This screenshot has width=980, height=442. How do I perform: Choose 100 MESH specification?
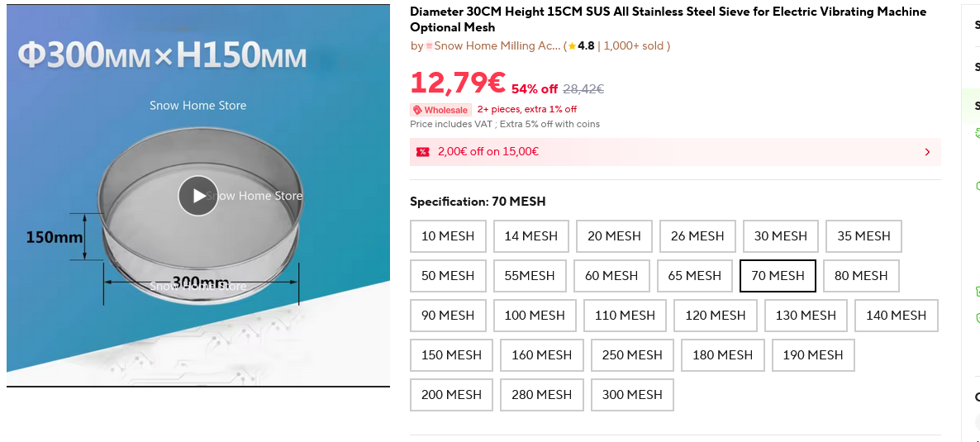coord(535,316)
